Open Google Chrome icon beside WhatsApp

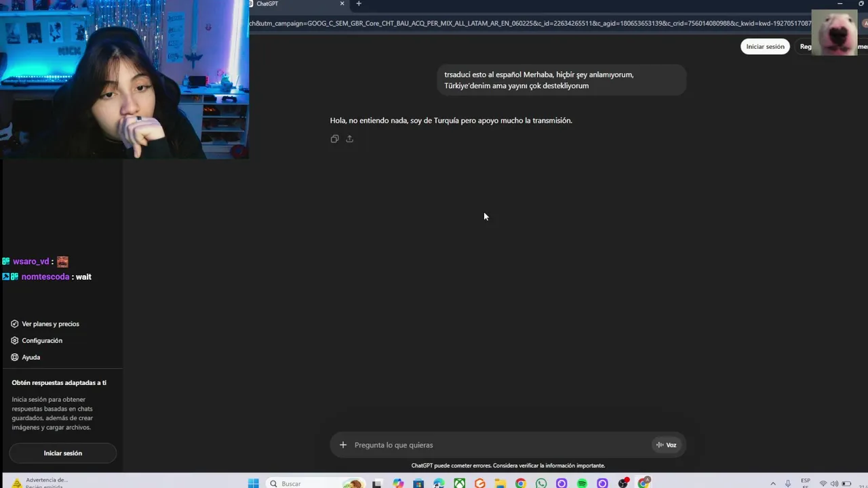[x=521, y=483]
